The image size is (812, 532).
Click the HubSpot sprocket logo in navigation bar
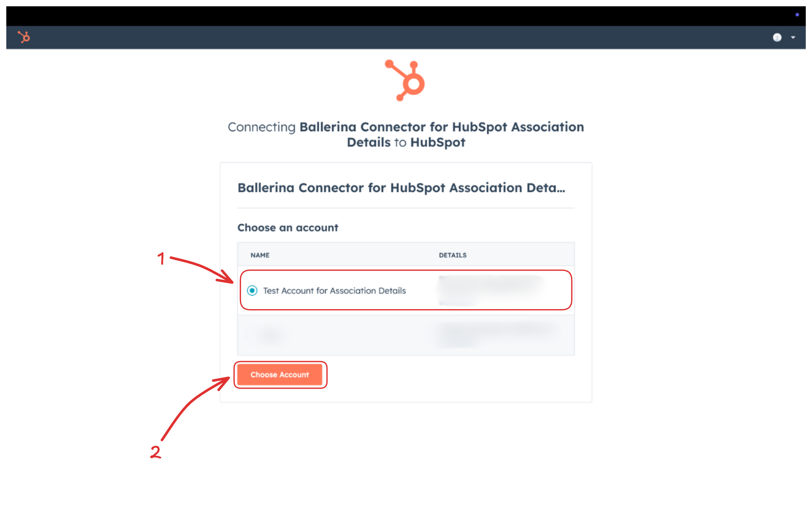24,37
